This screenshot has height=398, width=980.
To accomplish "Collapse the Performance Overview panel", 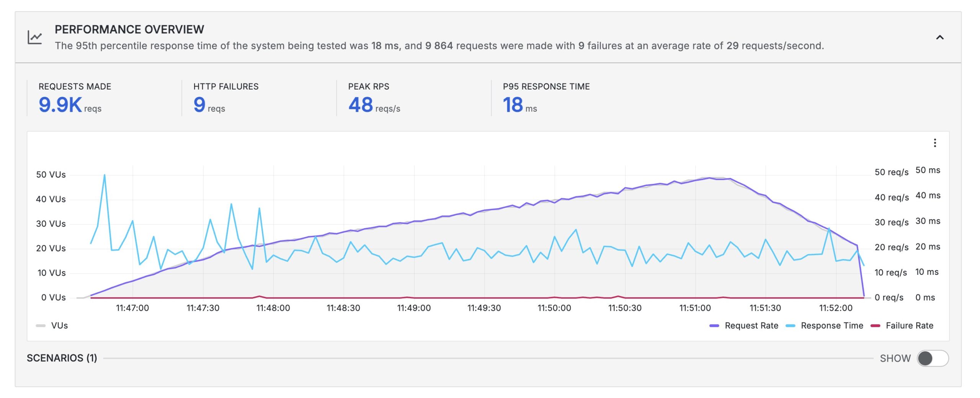I will (939, 37).
